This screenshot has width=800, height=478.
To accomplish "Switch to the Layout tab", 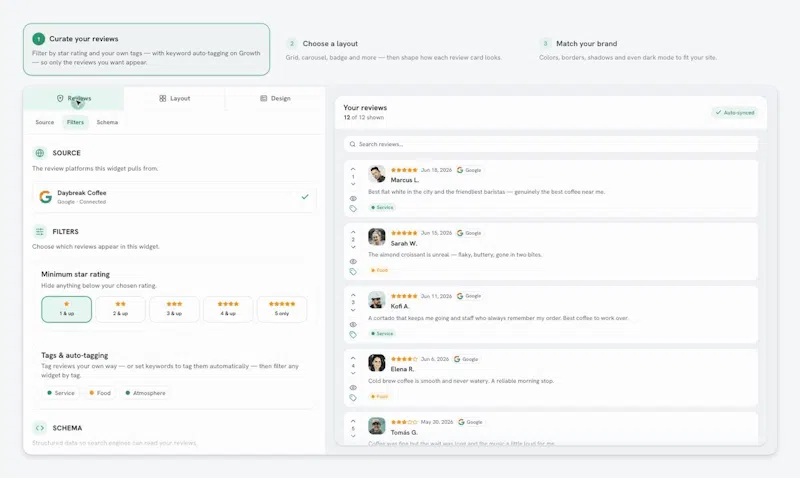I will click(x=174, y=98).
